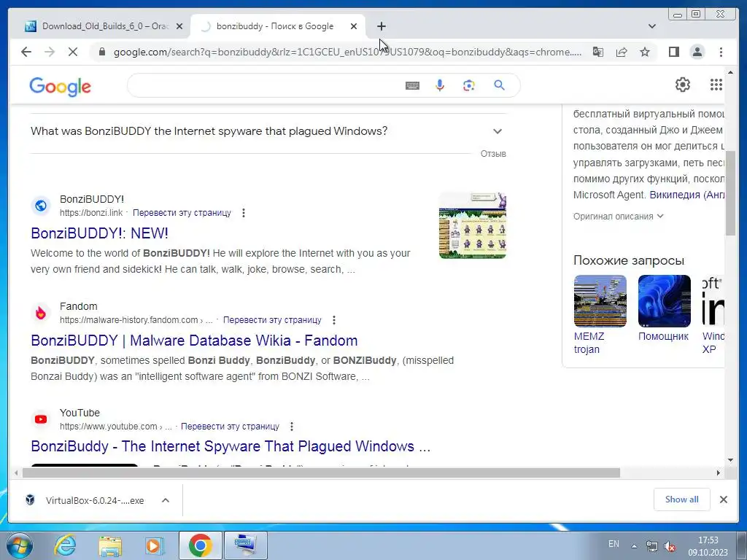This screenshot has height=560, width=747.
Task: Open the Google apps grid
Action: [x=716, y=85]
